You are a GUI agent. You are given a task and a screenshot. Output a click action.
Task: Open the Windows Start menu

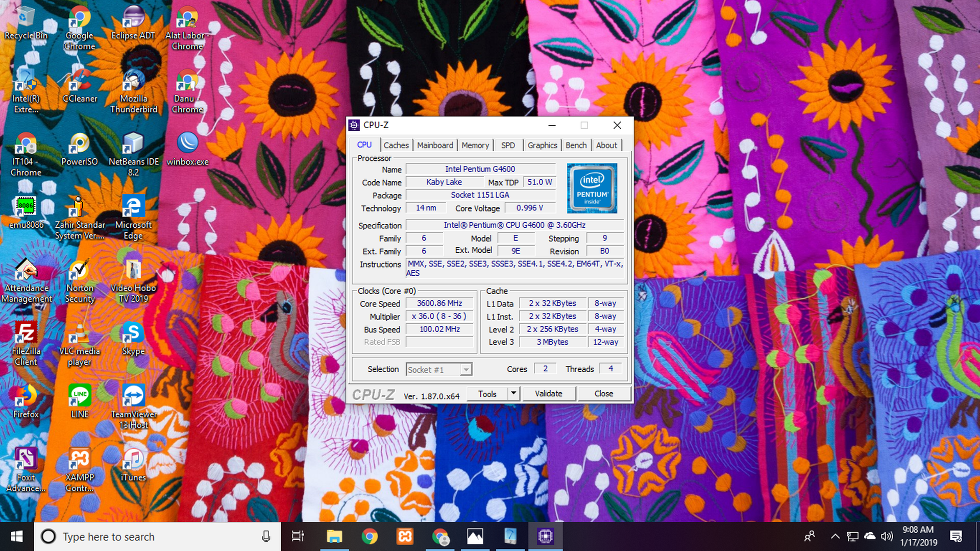click(17, 536)
